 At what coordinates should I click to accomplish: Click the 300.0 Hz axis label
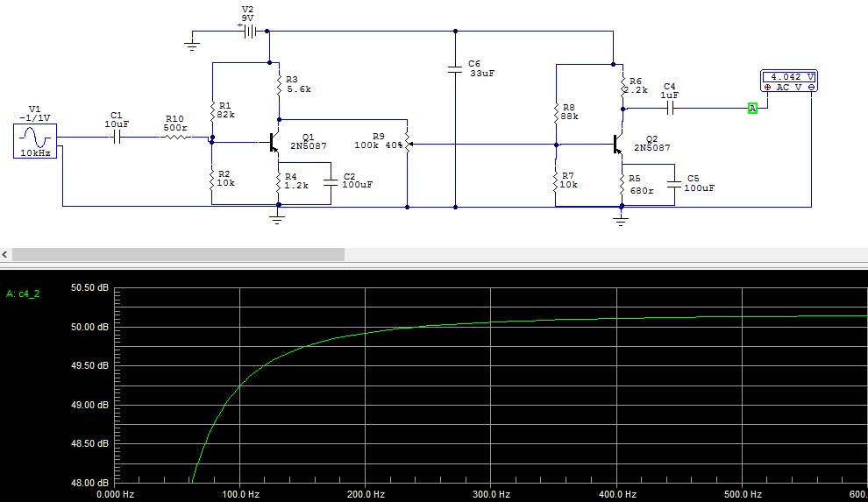[x=492, y=494]
